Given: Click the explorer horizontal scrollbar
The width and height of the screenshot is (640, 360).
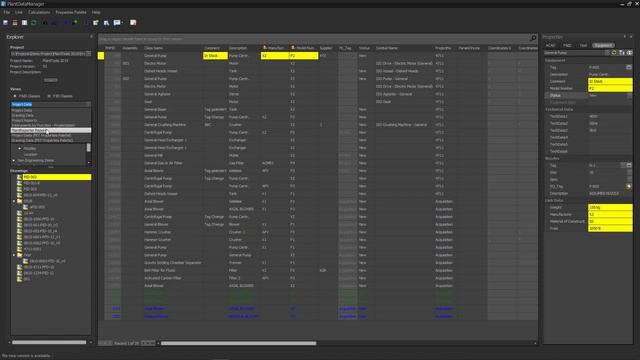Looking at the screenshot, I should point(49,342).
